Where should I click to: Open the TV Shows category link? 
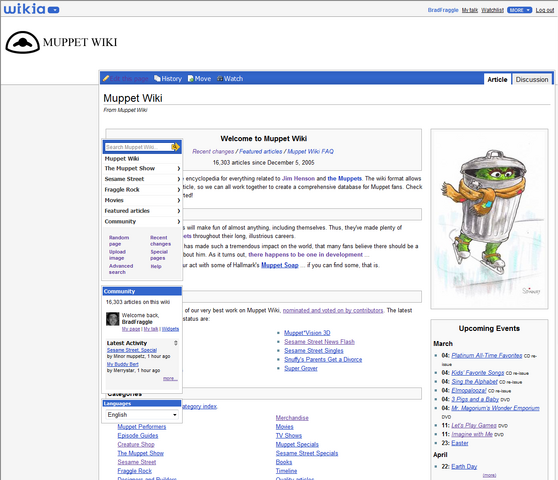tap(289, 436)
